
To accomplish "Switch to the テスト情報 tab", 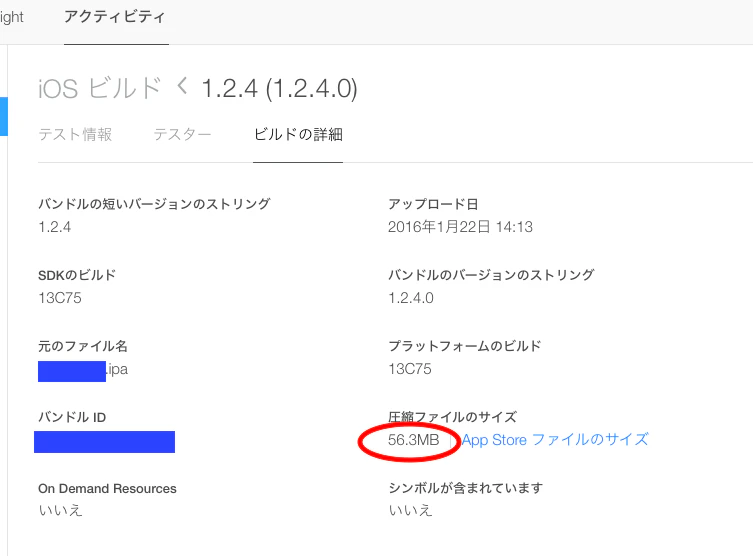I will 75,134.
